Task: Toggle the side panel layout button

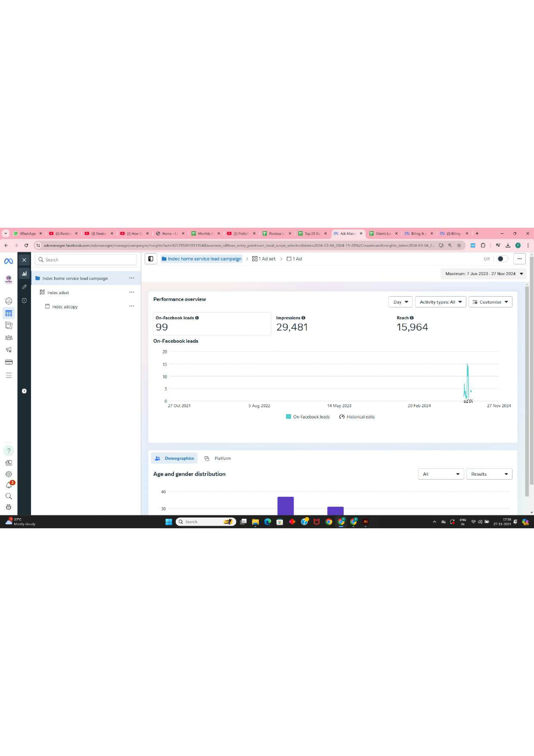Action: [x=151, y=259]
